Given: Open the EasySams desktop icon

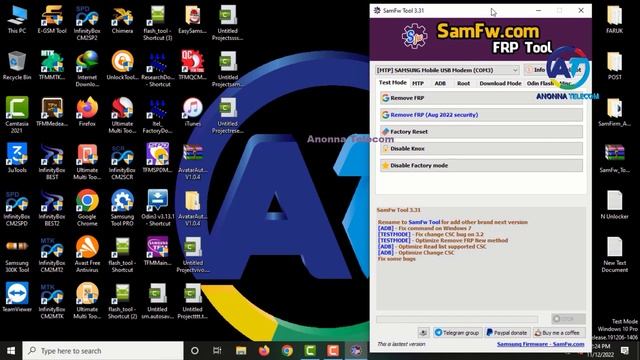Looking at the screenshot, I should pos(192,20).
